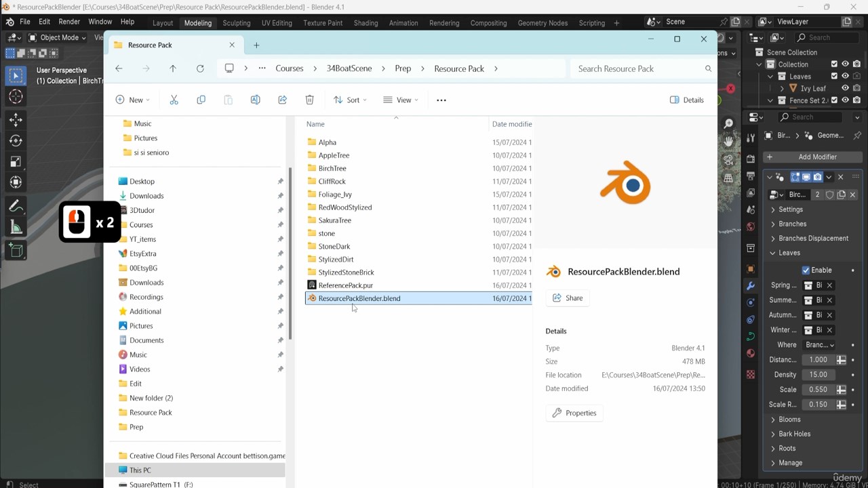This screenshot has height=488, width=868.
Task: Hide Ivy Leaf object with eye icon
Action: pyautogui.click(x=846, y=88)
